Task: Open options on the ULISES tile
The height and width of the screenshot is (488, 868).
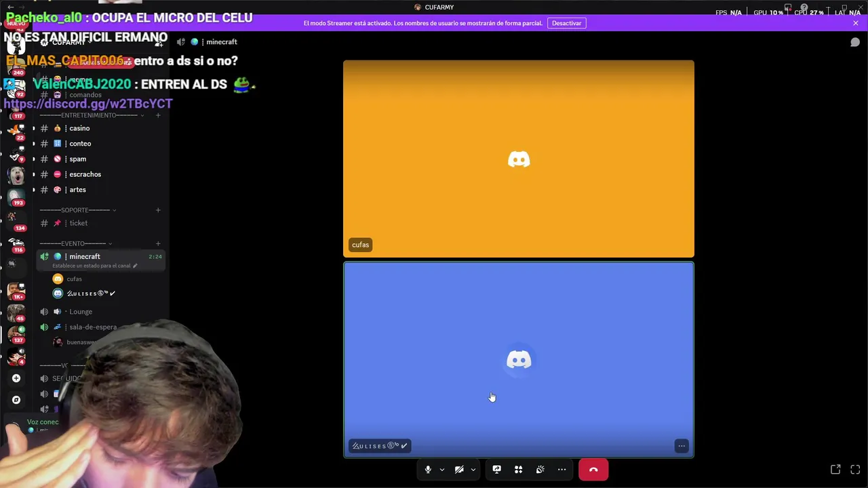Action: click(682, 446)
